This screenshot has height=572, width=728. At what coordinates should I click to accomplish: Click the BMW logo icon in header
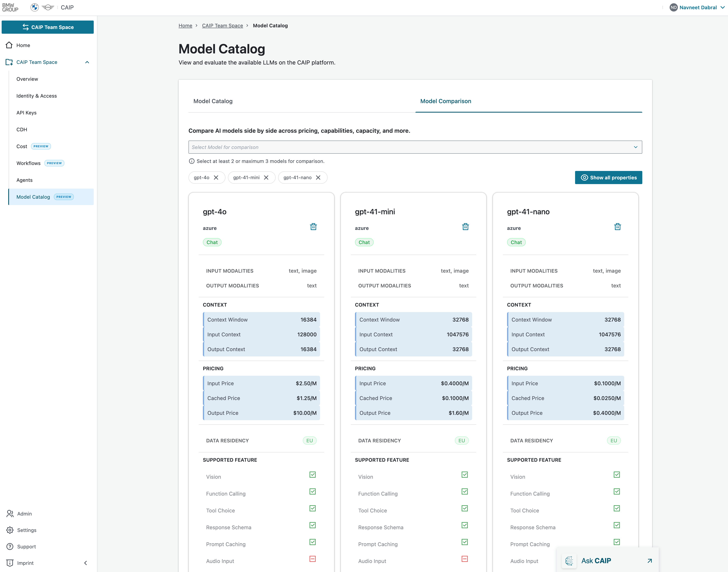coord(35,7)
